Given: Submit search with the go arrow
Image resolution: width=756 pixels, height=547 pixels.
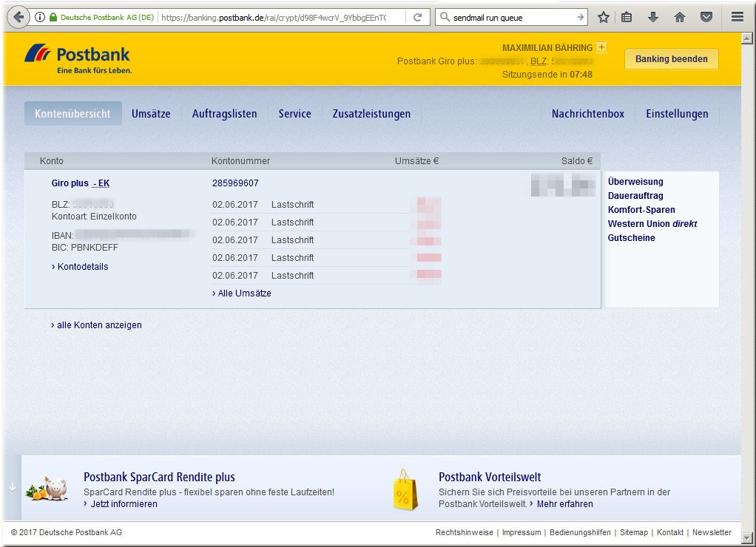Looking at the screenshot, I should coord(580,17).
